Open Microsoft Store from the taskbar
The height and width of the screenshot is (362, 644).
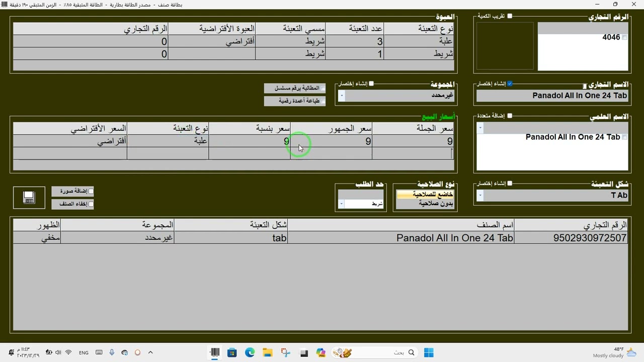point(232,352)
